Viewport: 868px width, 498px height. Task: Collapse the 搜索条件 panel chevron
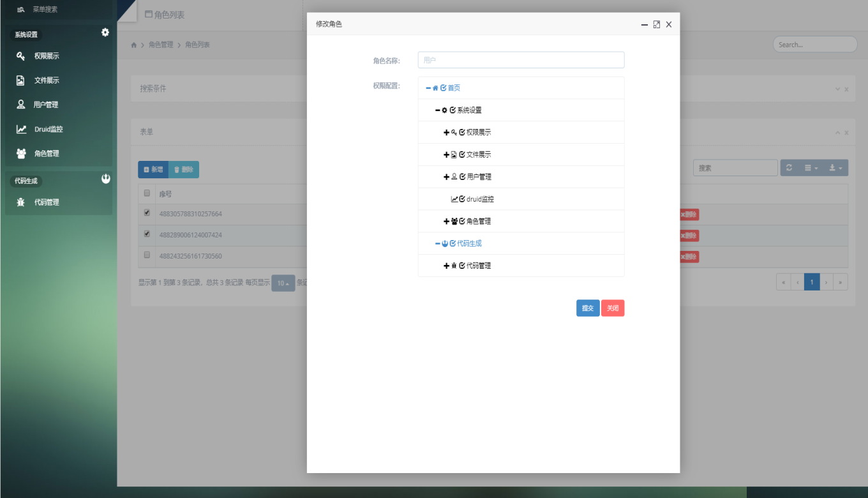(x=838, y=89)
